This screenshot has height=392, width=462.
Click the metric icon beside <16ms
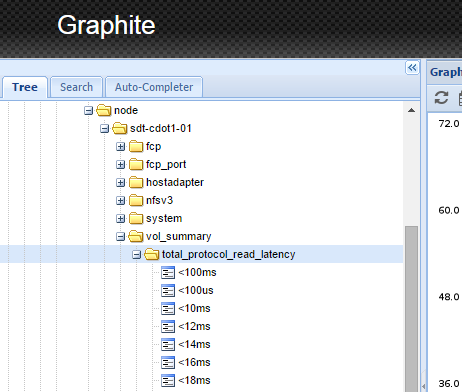tap(168, 362)
